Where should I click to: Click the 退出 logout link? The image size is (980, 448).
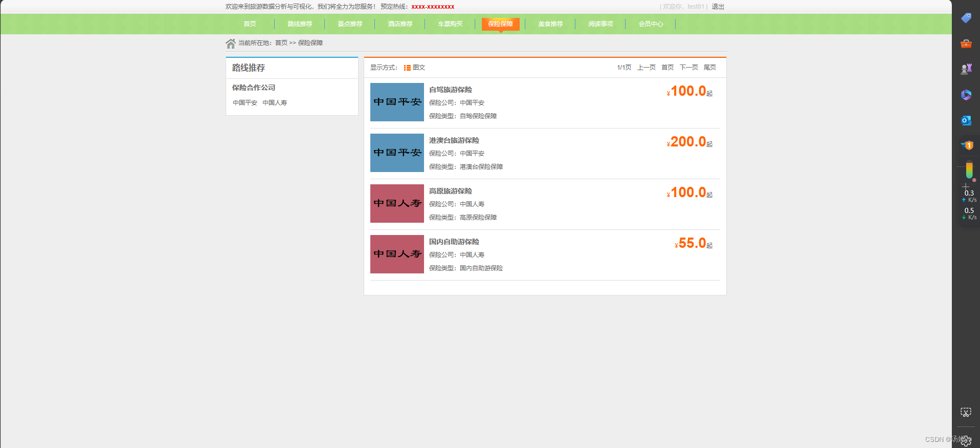click(x=718, y=7)
